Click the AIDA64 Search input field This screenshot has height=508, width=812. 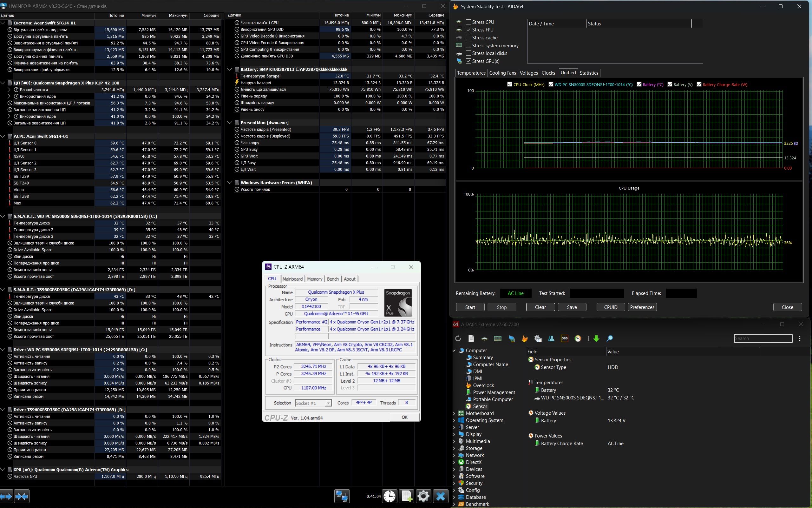(x=763, y=338)
